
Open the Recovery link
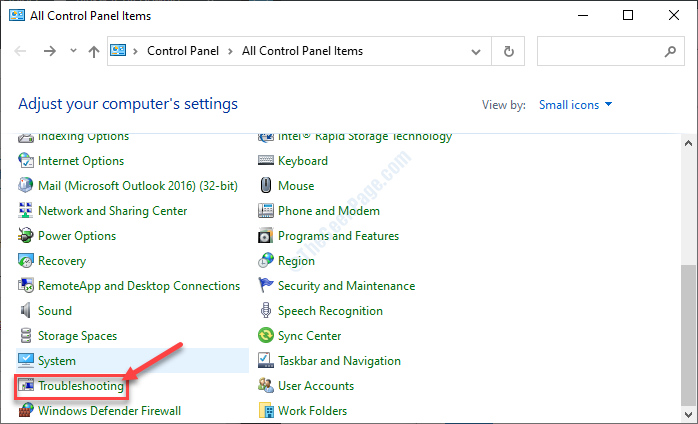[x=62, y=261]
